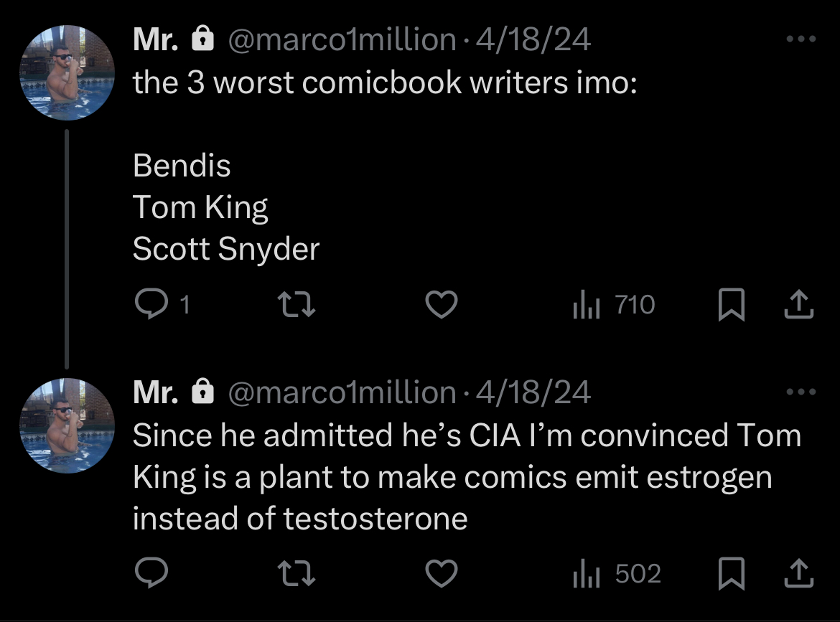Open the second tweet's profile avatar
The width and height of the screenshot is (840, 622).
[67, 425]
